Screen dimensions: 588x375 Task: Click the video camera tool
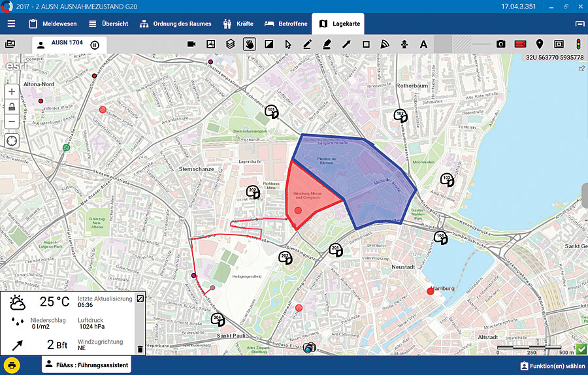(191, 44)
